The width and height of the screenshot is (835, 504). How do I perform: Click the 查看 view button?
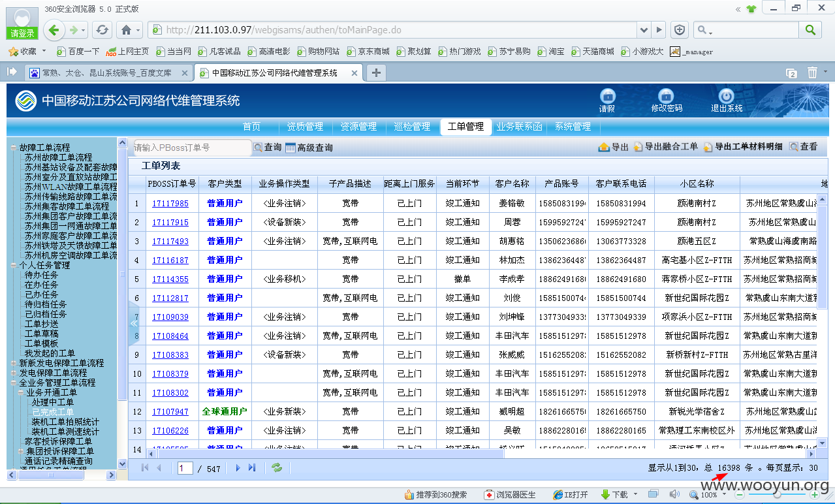[x=803, y=147]
